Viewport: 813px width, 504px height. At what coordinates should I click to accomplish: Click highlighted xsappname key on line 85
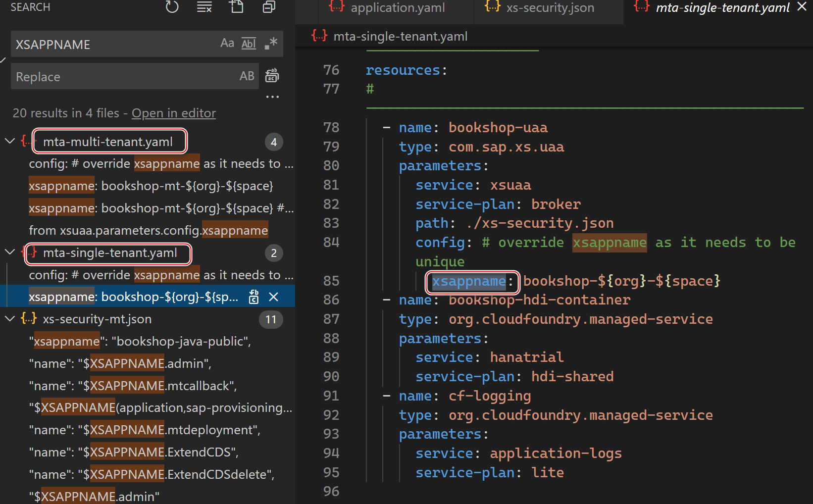[469, 281]
